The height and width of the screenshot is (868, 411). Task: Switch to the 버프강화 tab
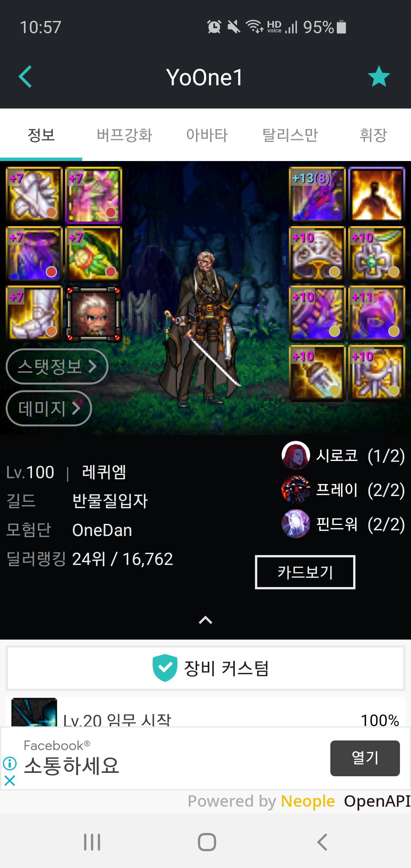[124, 135]
